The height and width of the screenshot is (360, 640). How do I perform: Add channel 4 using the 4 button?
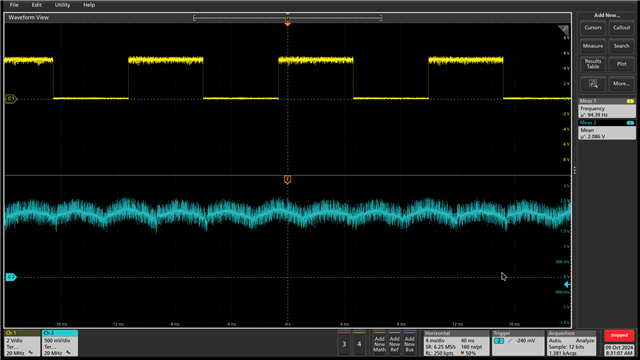pos(359,344)
